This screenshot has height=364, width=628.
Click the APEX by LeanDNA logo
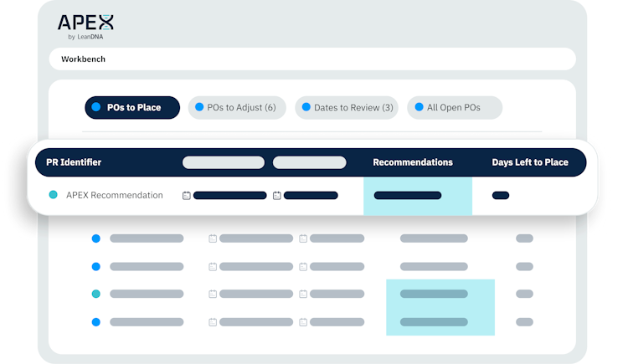(85, 27)
